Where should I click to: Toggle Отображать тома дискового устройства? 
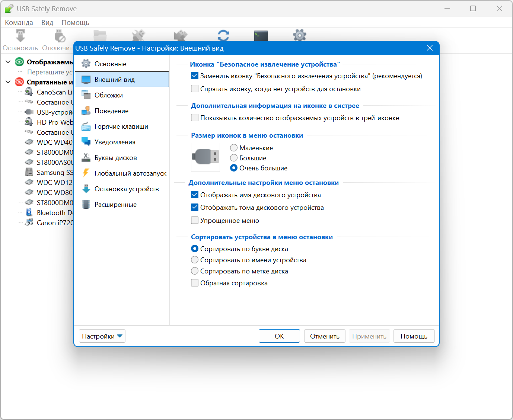195,208
